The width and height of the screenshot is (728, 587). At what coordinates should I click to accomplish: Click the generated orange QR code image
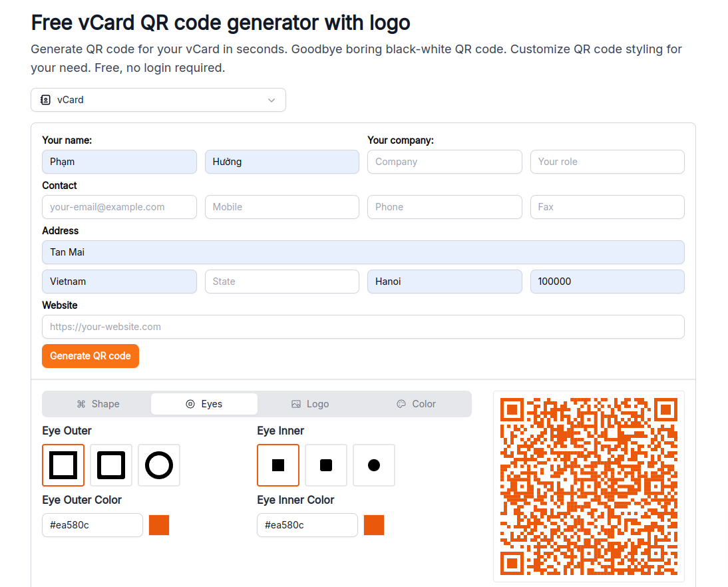(589, 487)
